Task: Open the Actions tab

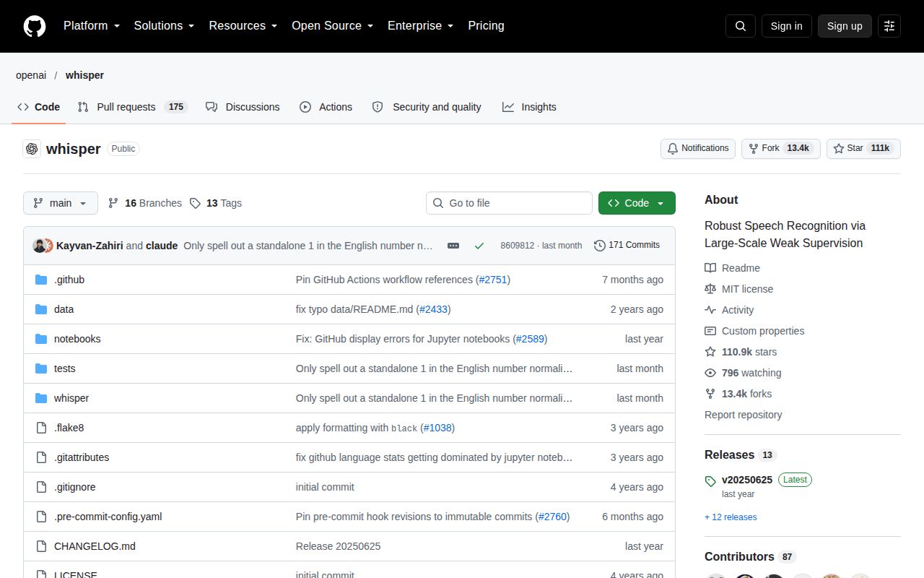Action: coord(326,107)
